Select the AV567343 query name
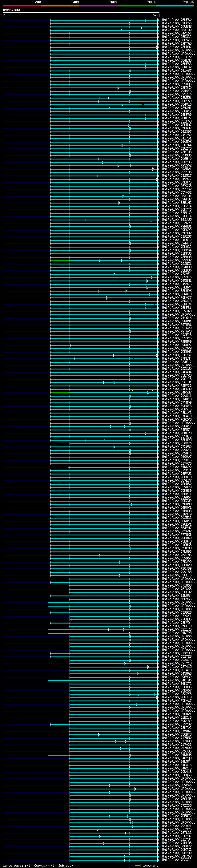 point(11,10)
